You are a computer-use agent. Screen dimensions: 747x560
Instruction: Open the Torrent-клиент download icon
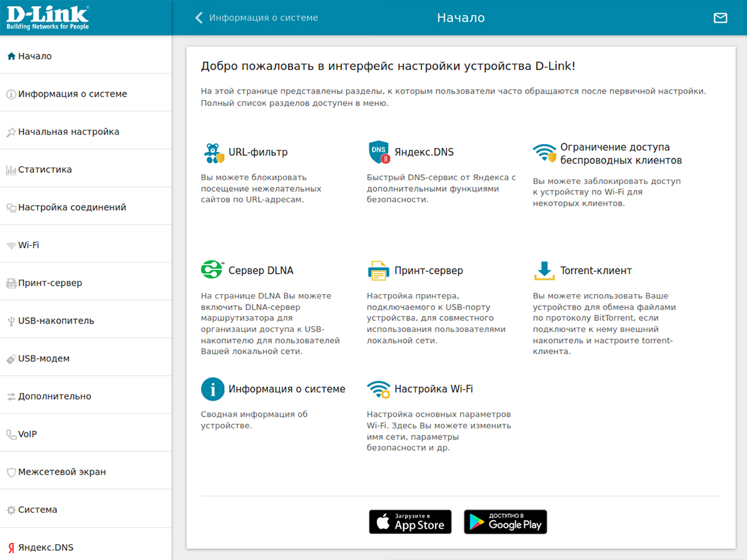544,271
